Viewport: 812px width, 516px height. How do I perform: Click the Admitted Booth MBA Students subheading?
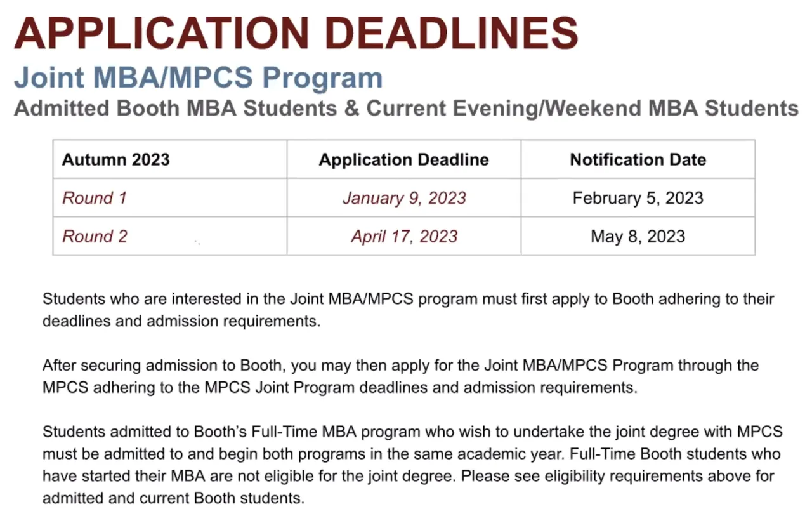[406, 108]
